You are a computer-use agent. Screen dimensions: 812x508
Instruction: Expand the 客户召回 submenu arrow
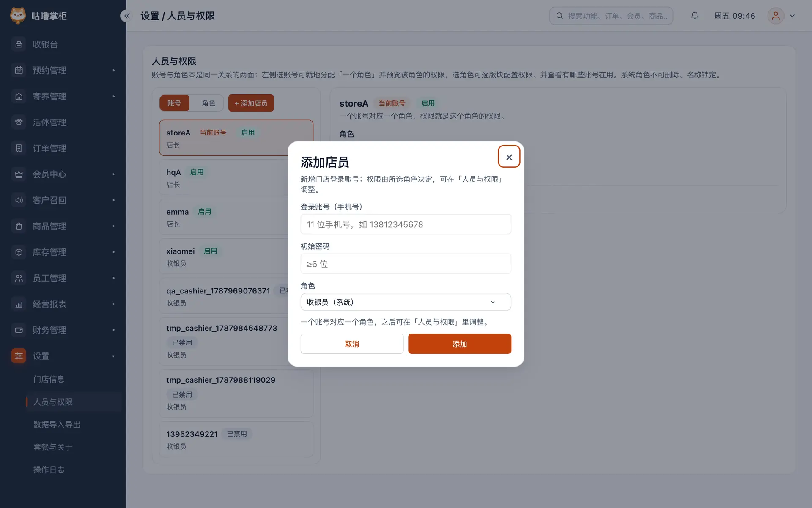tap(114, 200)
